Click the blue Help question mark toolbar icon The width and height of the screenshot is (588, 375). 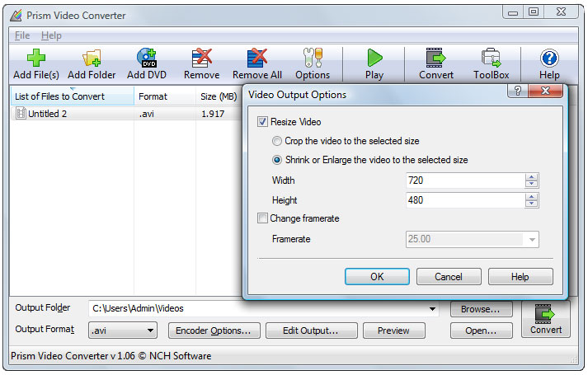[x=549, y=58]
